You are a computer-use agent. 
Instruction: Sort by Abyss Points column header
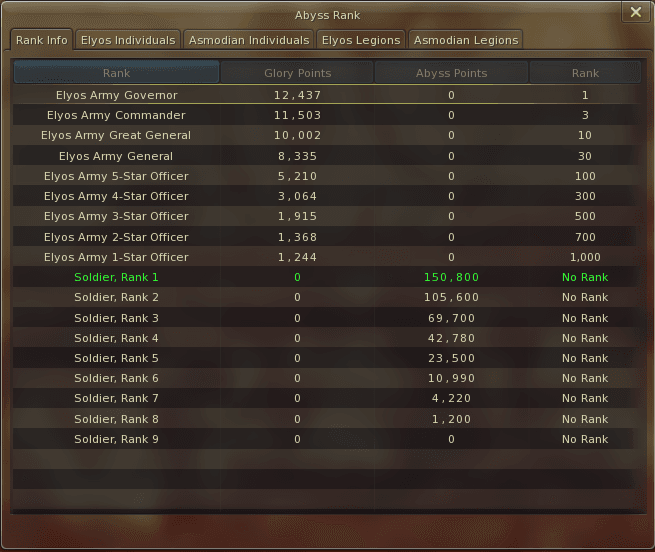tap(451, 73)
